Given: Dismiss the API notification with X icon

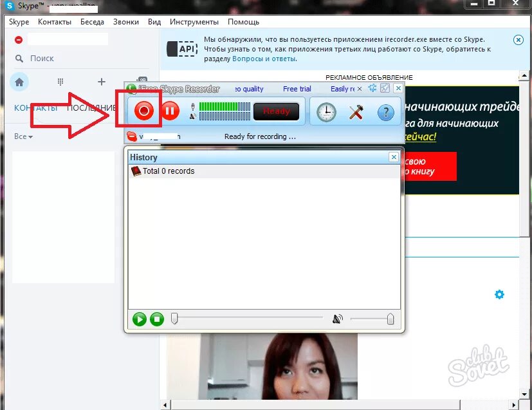Looking at the screenshot, I should (518, 40).
